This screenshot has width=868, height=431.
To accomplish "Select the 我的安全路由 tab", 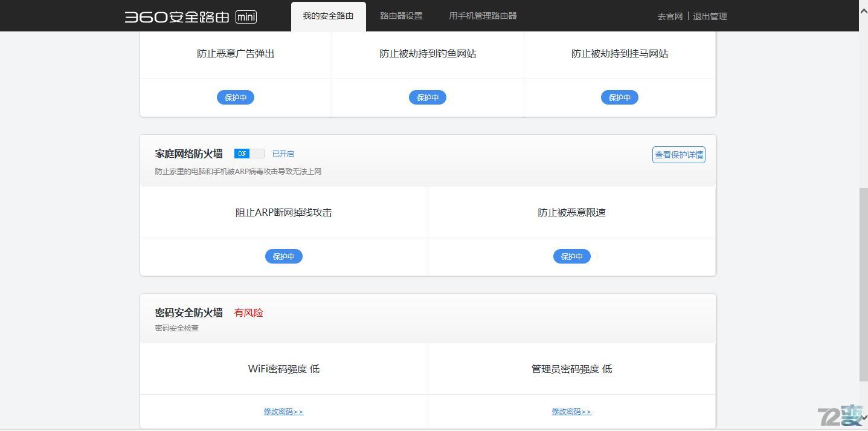I will point(328,16).
